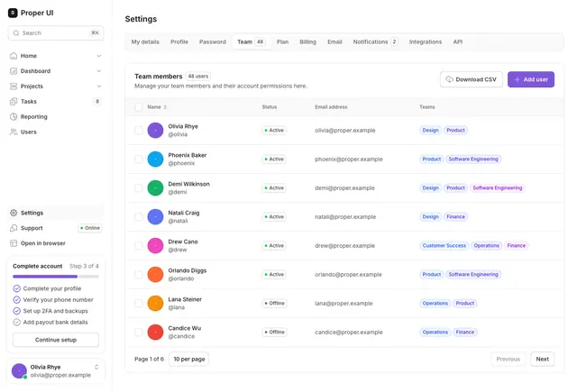This screenshot has height=392, width=577.
Task: Click Olivia Rhye's purple avatar in table
Action: 155,131
